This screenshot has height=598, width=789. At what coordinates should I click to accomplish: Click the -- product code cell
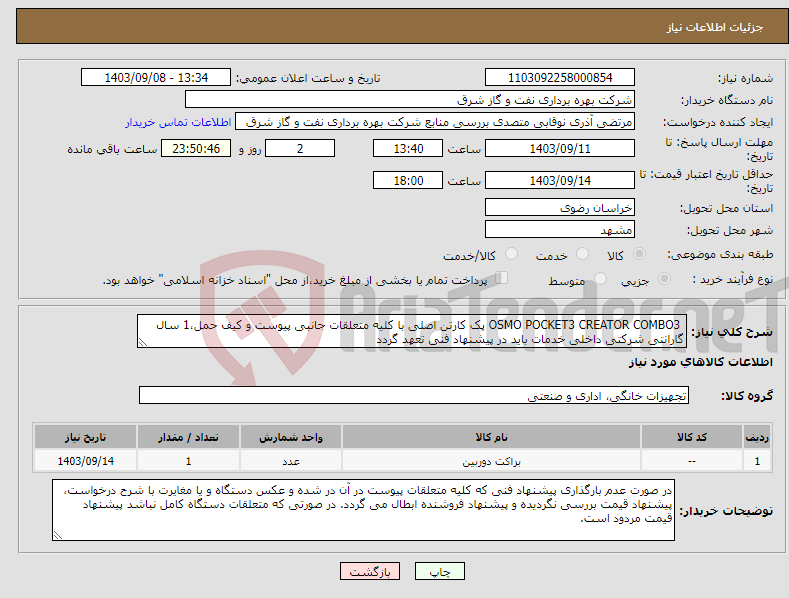pos(692,461)
